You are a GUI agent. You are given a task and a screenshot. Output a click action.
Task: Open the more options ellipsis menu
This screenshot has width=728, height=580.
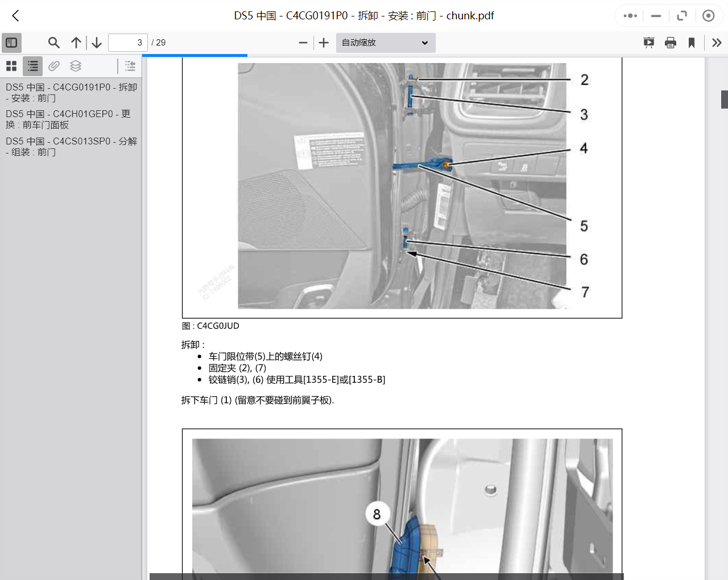(x=630, y=16)
